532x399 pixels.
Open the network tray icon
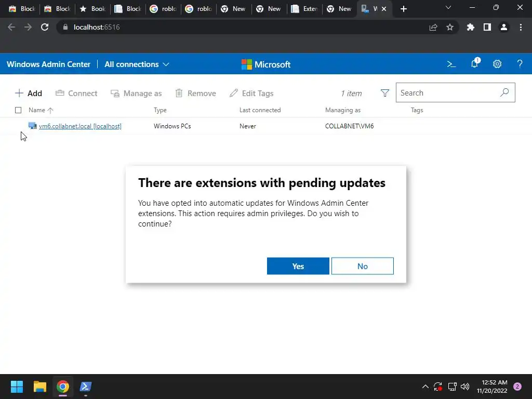click(452, 387)
